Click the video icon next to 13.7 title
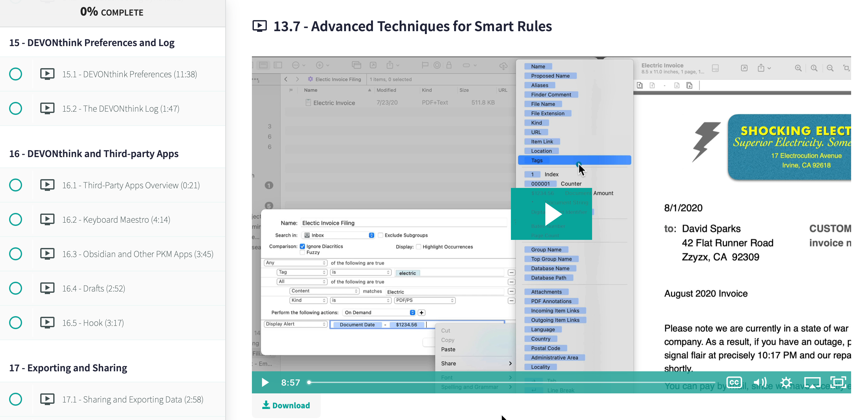868x420 pixels. pyautogui.click(x=259, y=26)
